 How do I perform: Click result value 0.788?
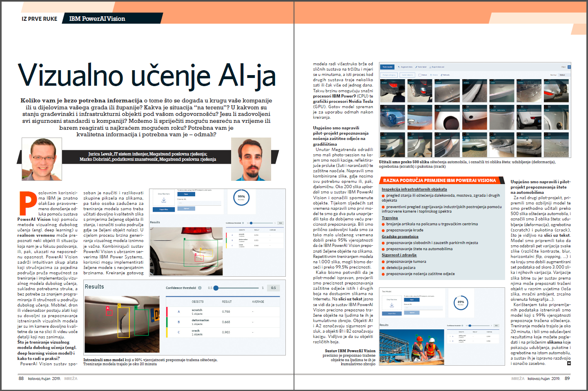(226, 312)
